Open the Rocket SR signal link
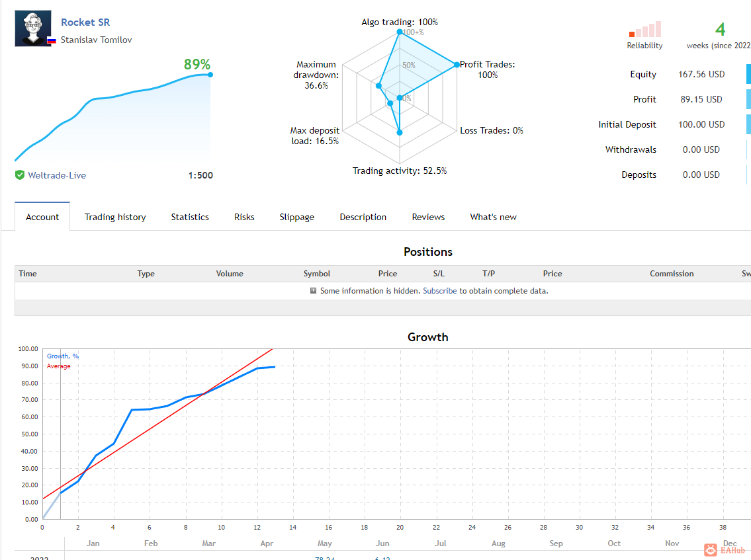 click(85, 22)
